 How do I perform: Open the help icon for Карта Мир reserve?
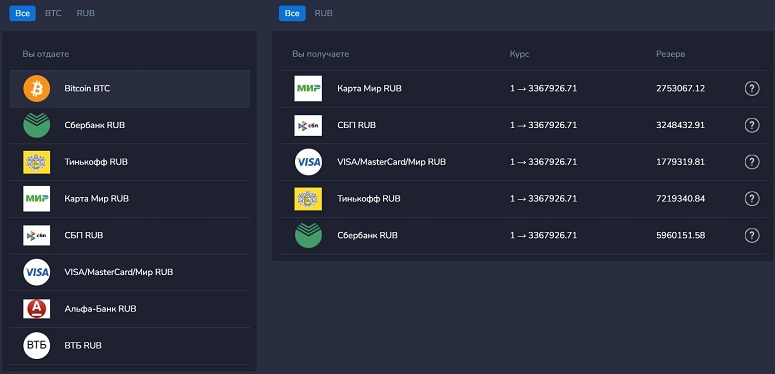point(752,88)
